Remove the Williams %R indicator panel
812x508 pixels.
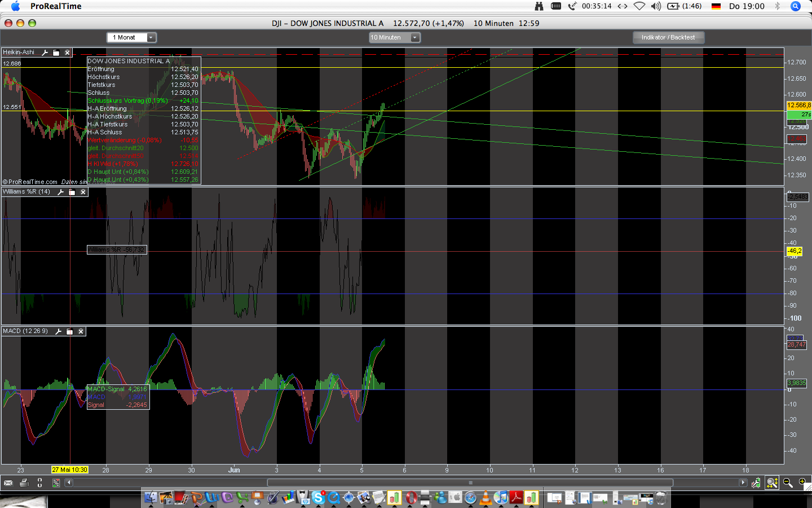tap(83, 192)
